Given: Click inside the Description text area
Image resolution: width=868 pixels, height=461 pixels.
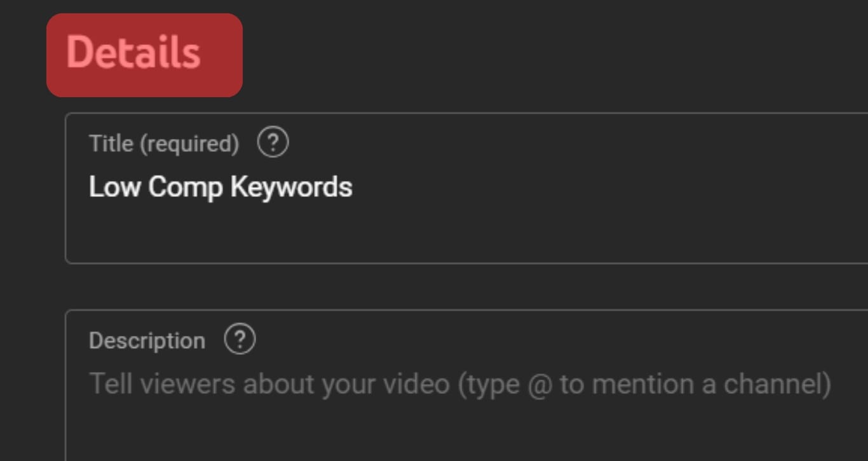Looking at the screenshot, I should point(466,385).
